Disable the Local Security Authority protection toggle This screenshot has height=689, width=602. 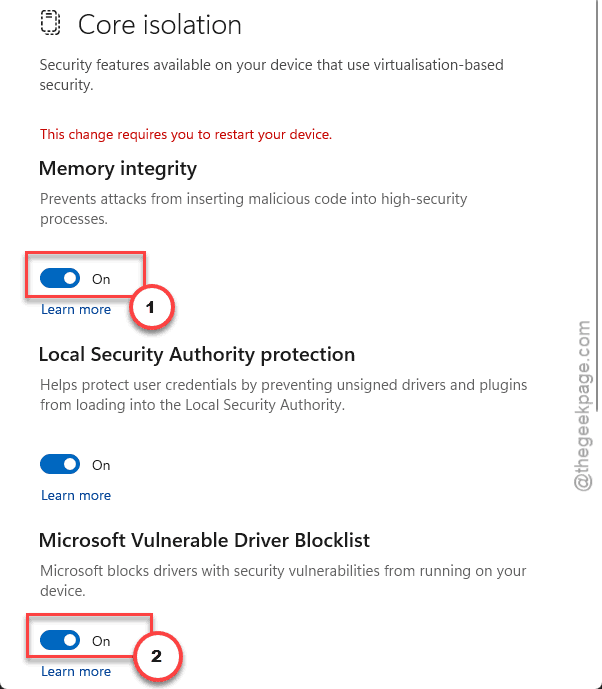click(60, 464)
